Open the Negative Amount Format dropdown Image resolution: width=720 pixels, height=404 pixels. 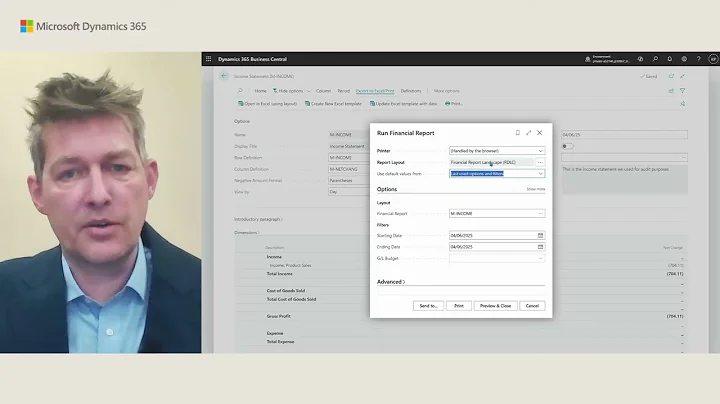click(349, 180)
